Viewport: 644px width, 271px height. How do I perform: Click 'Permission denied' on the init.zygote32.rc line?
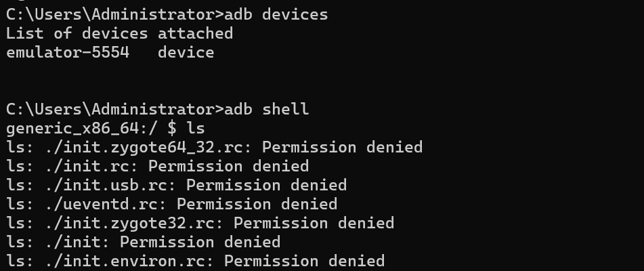click(314, 222)
